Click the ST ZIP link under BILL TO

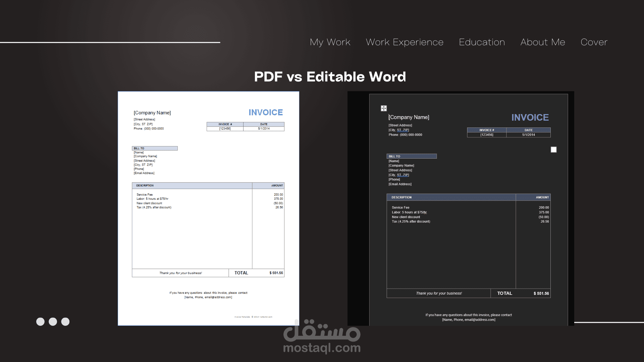click(x=402, y=175)
